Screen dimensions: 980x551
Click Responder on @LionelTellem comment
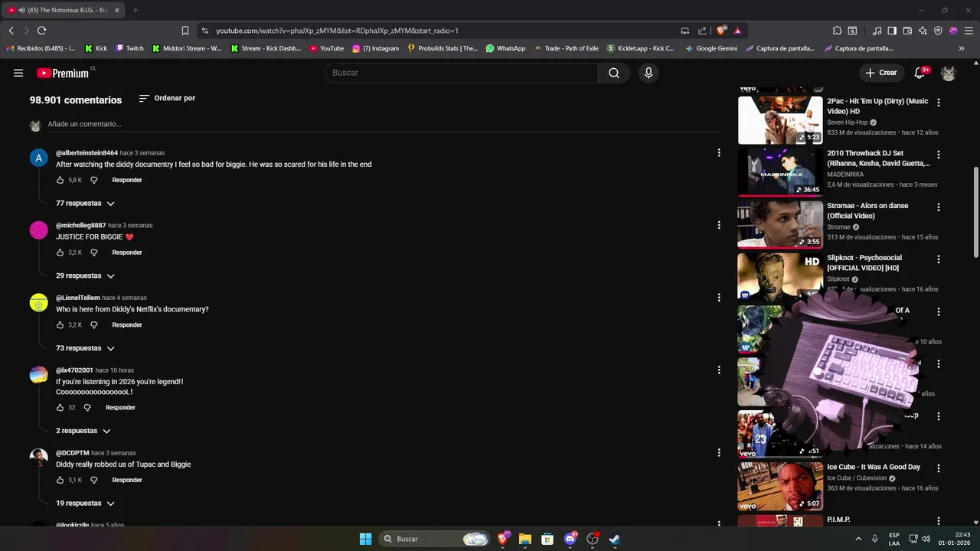click(x=127, y=324)
